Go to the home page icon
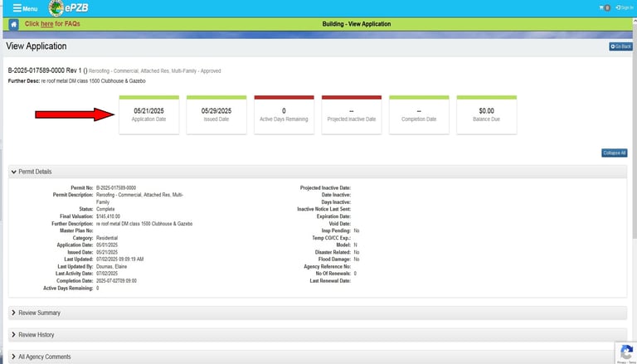637x364 pixels. click(x=14, y=24)
